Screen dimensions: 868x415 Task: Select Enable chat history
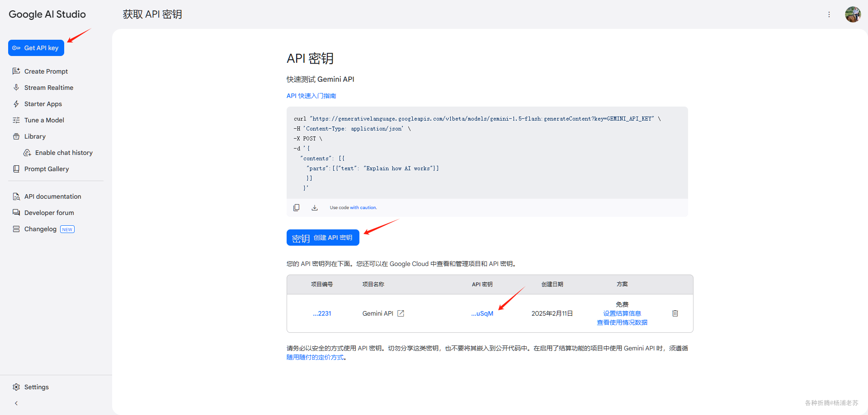tap(64, 153)
